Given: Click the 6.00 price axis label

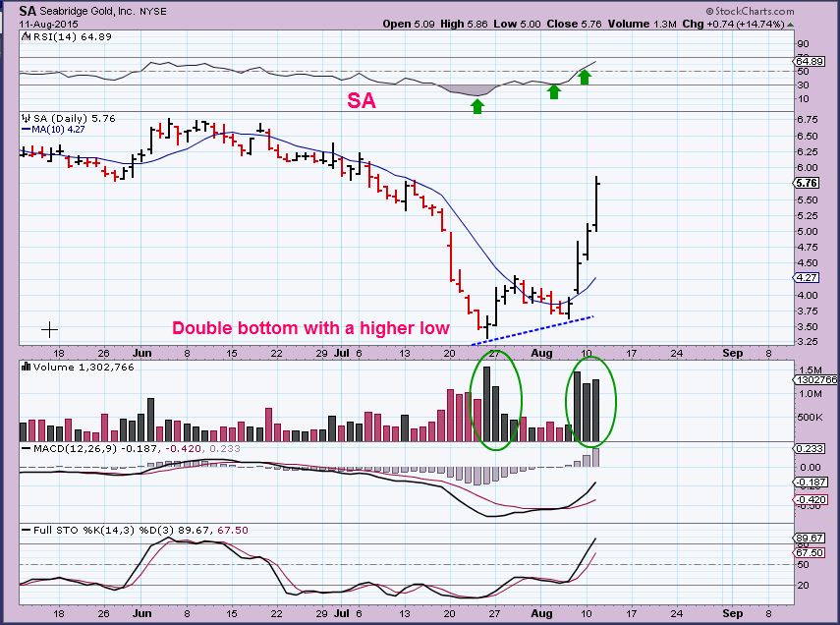Looking at the screenshot, I should coord(808,168).
